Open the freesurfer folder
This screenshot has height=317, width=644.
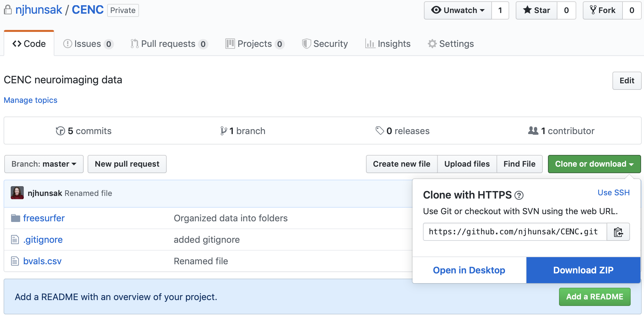pyautogui.click(x=44, y=218)
